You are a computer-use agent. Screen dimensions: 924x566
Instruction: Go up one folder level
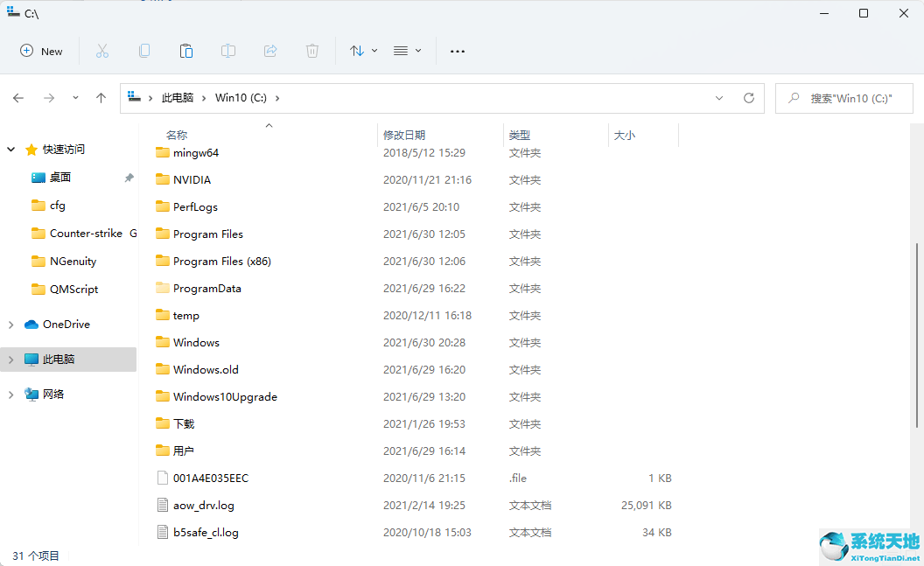click(x=101, y=98)
